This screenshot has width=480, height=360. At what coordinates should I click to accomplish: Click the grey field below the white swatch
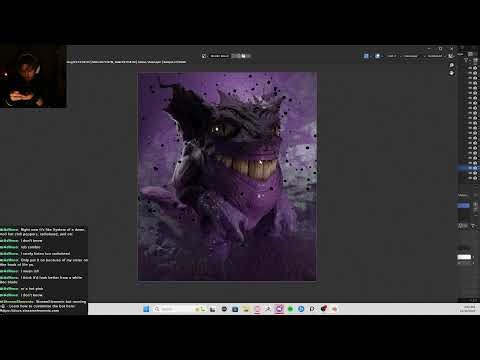464,263
